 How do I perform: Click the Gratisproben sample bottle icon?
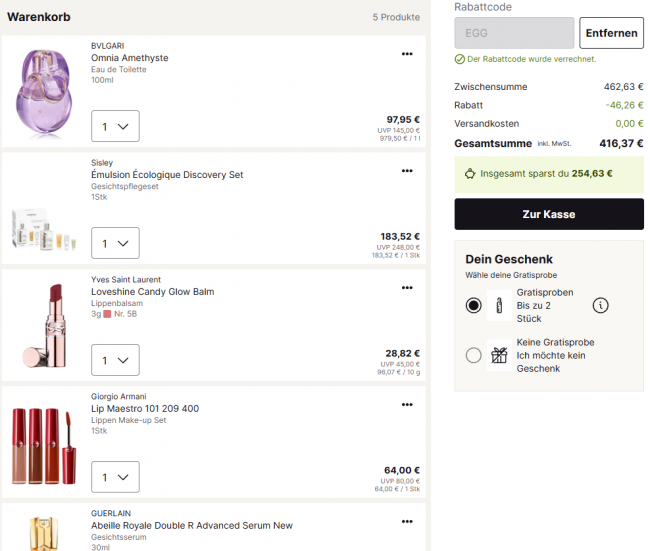click(x=499, y=306)
